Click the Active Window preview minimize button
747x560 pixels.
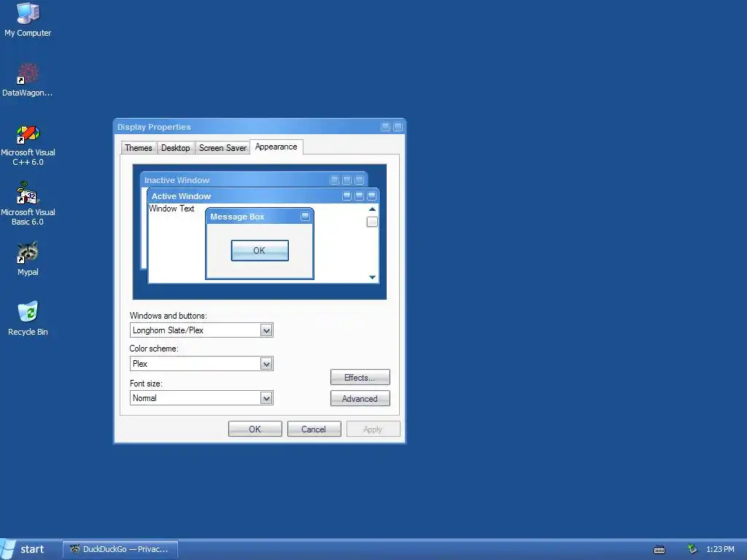[347, 195]
